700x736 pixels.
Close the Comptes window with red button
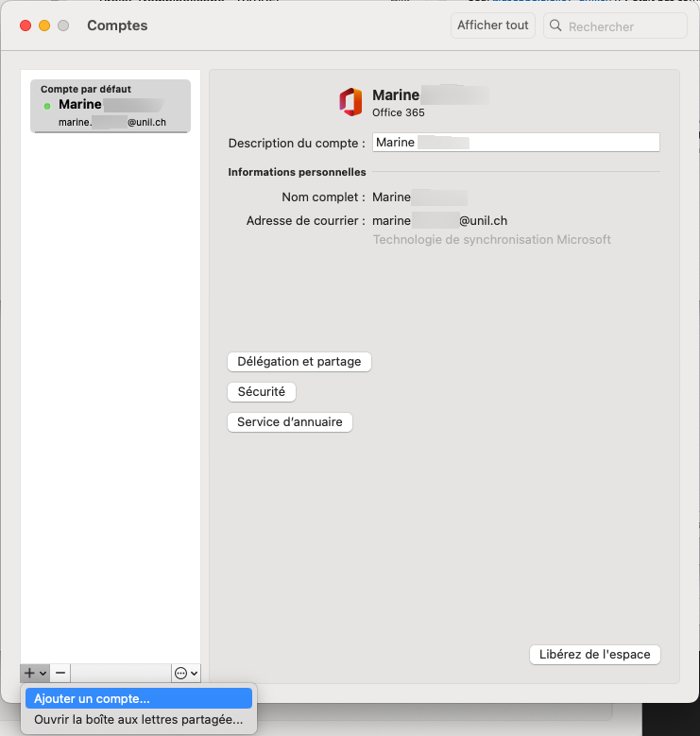[26, 26]
